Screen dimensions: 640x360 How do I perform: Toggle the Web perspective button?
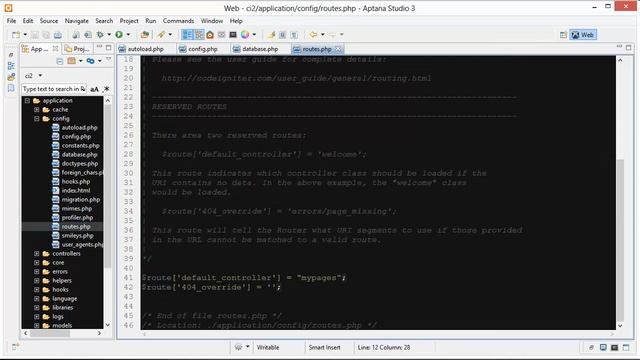coord(583,35)
